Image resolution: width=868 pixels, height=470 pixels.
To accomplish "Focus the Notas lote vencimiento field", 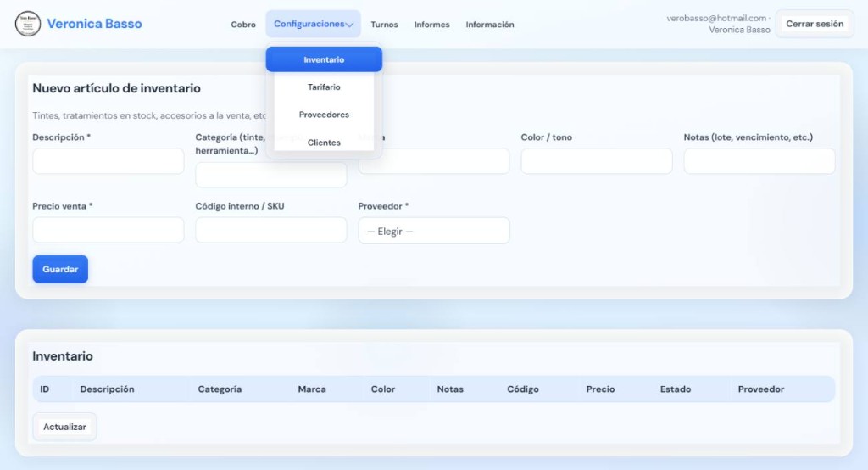I will (759, 160).
